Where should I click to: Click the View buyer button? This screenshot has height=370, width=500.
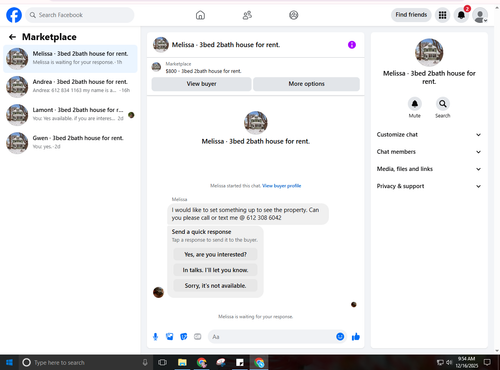coord(201,84)
